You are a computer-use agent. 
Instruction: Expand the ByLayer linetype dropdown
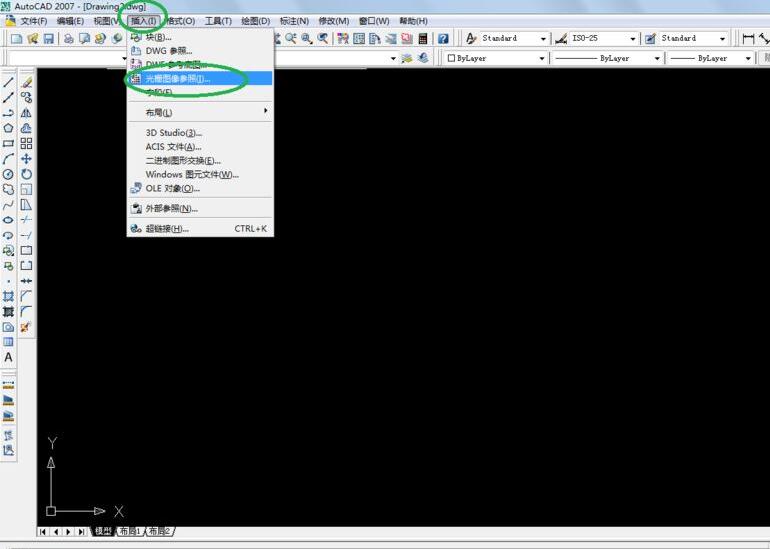[x=606, y=58]
